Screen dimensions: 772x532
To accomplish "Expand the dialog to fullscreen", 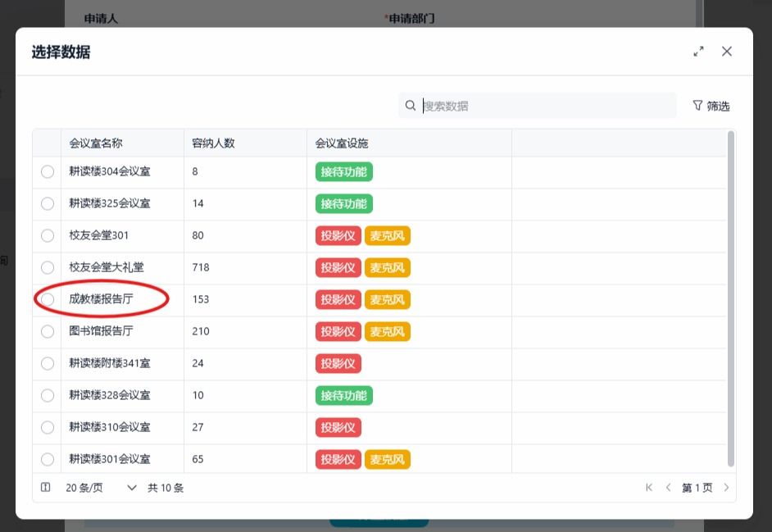I will coord(698,51).
